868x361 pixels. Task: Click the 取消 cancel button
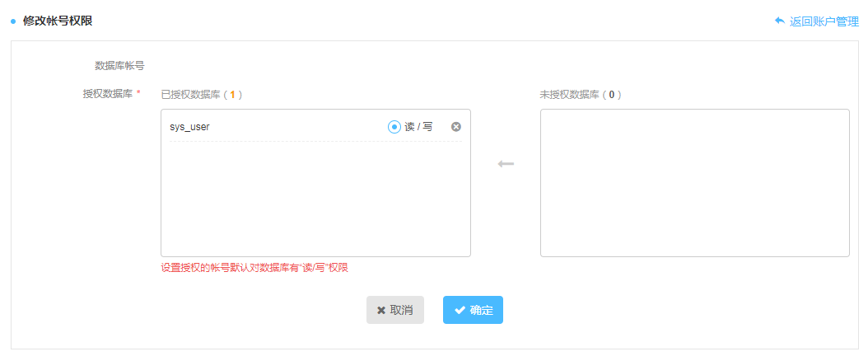[x=395, y=310]
